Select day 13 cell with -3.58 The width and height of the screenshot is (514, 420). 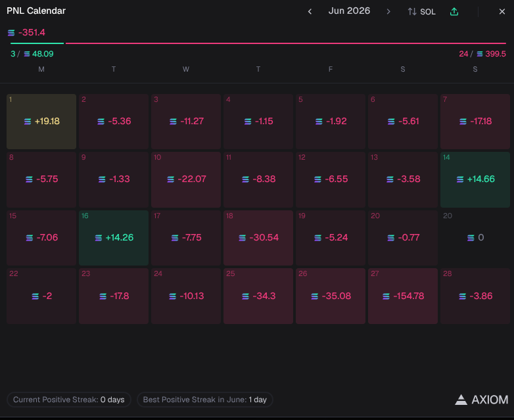pos(403,179)
